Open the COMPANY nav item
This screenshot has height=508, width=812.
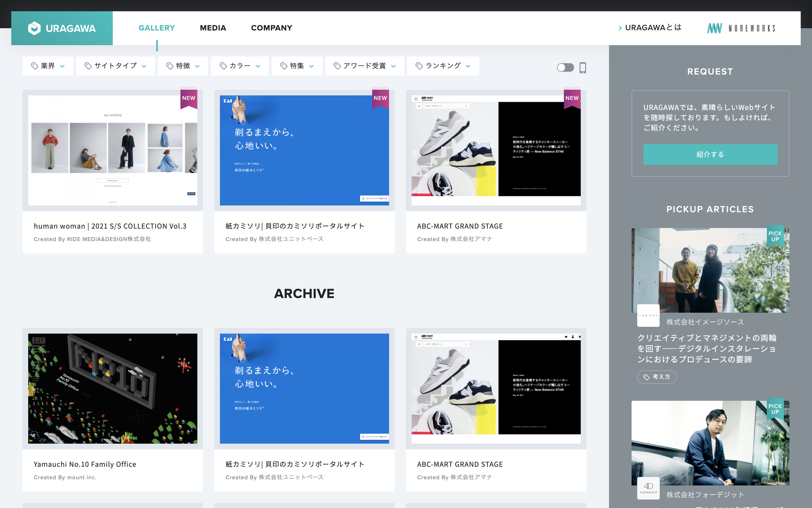[272, 28]
